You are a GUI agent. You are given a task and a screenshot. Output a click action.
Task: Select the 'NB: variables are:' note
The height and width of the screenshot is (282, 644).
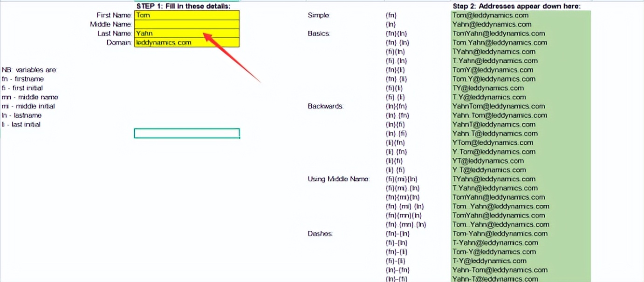tap(29, 70)
